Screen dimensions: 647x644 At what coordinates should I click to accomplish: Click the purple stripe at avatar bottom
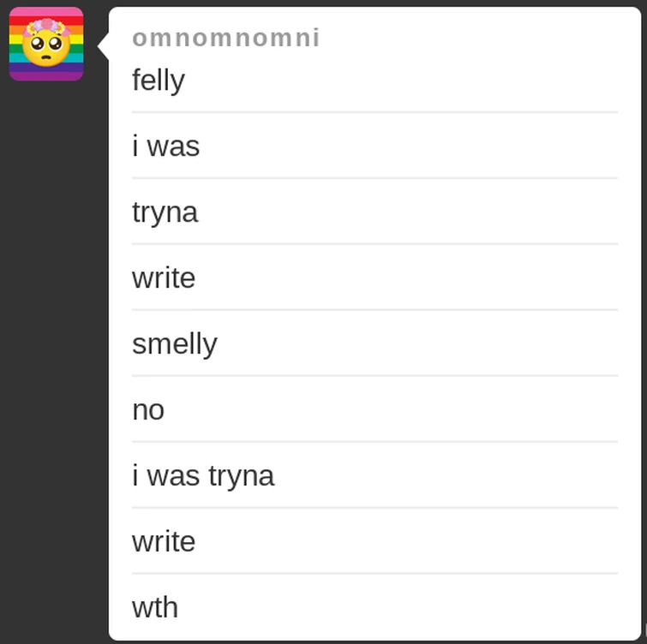pos(45,75)
